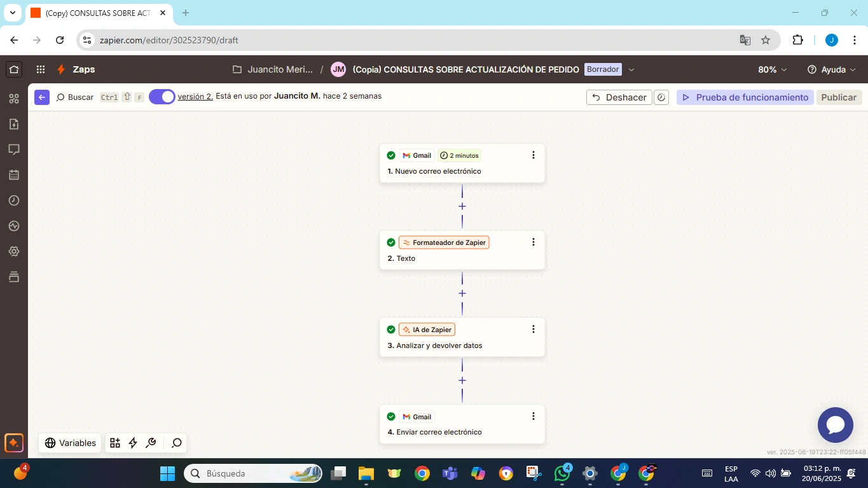This screenshot has height=488, width=868.
Task: Add a step below Analizar y devolver datos
Action: point(462,380)
